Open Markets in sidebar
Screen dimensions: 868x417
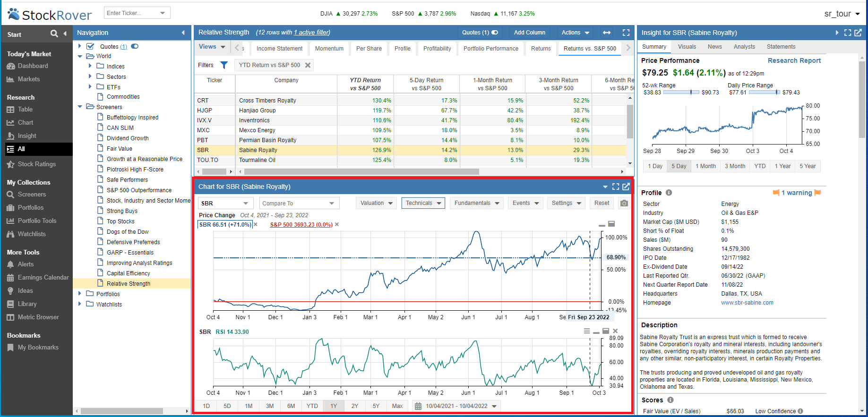28,79
